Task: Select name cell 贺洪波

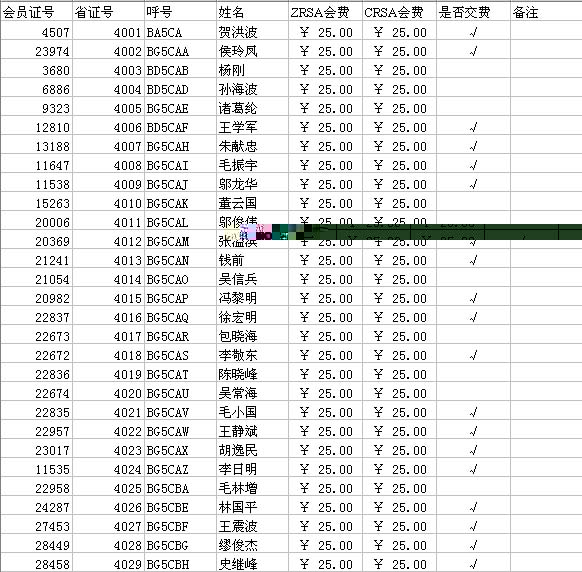Action: (252, 30)
